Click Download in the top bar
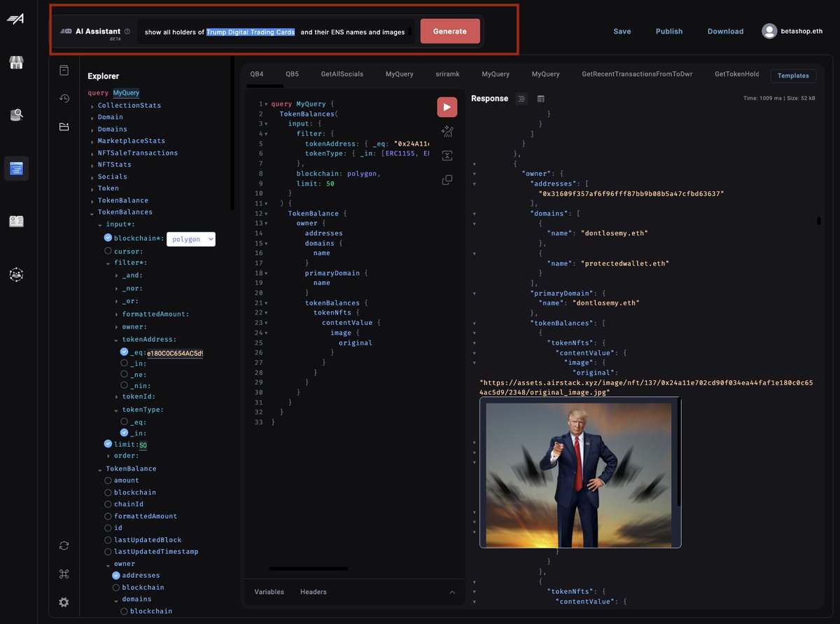Image resolution: width=840 pixels, height=624 pixels. [725, 32]
